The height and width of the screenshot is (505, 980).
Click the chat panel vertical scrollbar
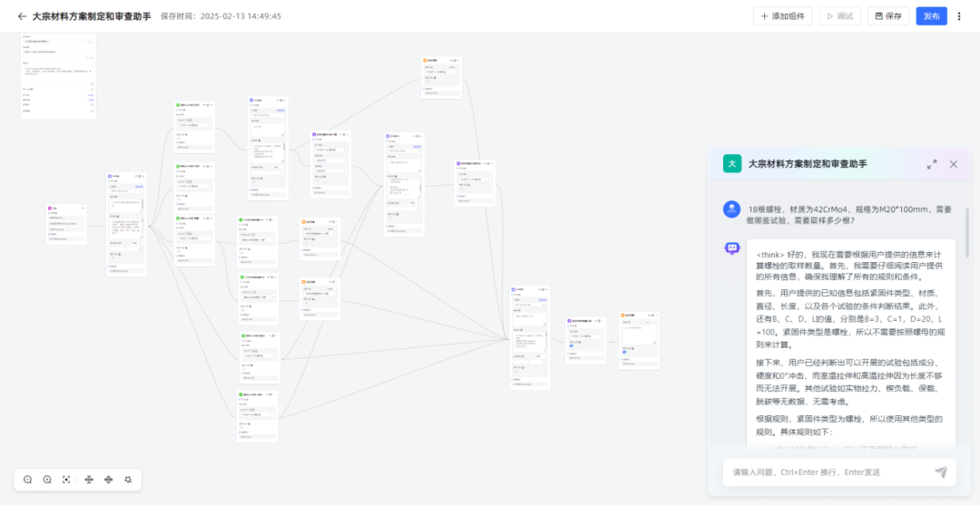click(966, 236)
